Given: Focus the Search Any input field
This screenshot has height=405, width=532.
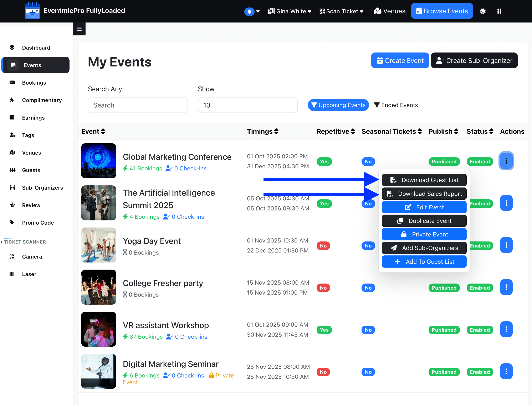Looking at the screenshot, I should (x=138, y=105).
